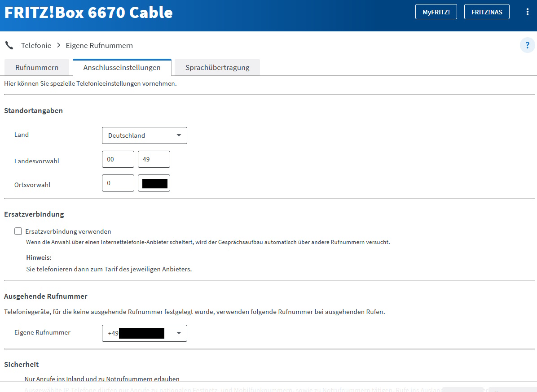Viewport: 537px width, 392px height.
Task: Switch to the Sprachübertragung tab
Action: (x=217, y=67)
